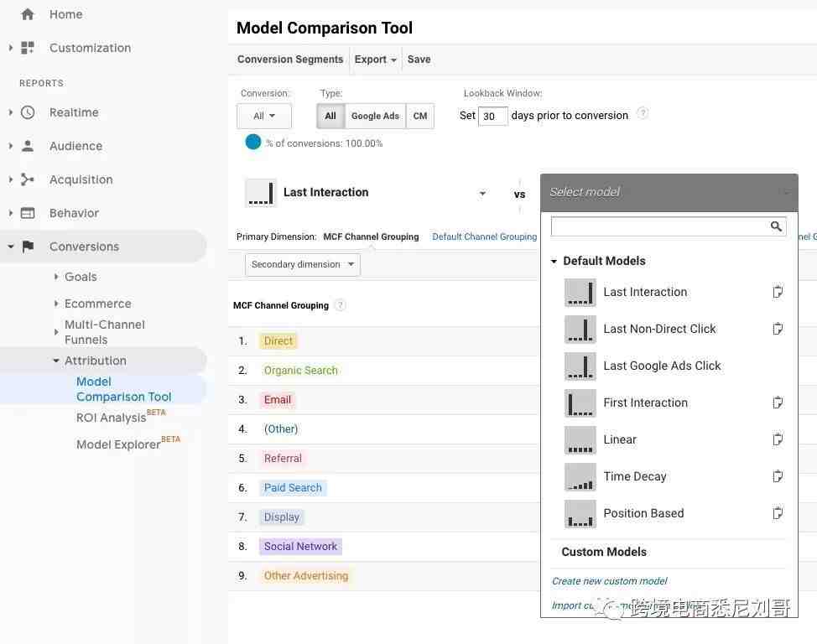The image size is (817, 644).
Task: Choose Last Google Ads Click model
Action: coord(662,366)
